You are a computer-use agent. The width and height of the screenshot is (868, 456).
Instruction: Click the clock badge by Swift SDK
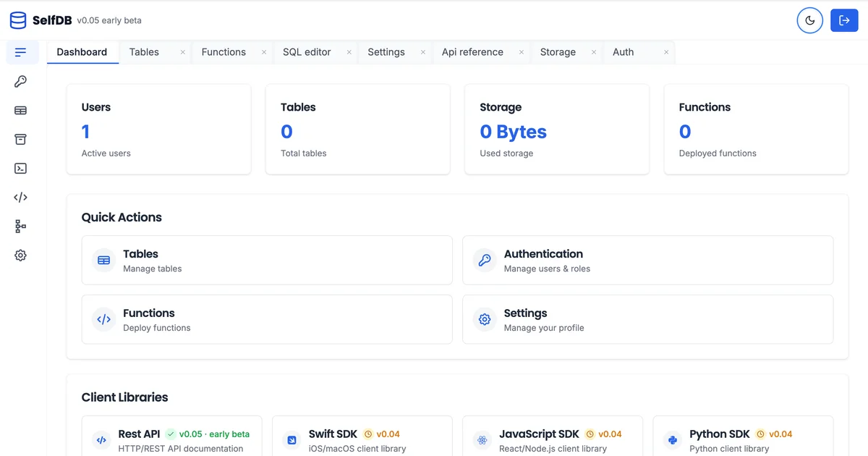368,434
